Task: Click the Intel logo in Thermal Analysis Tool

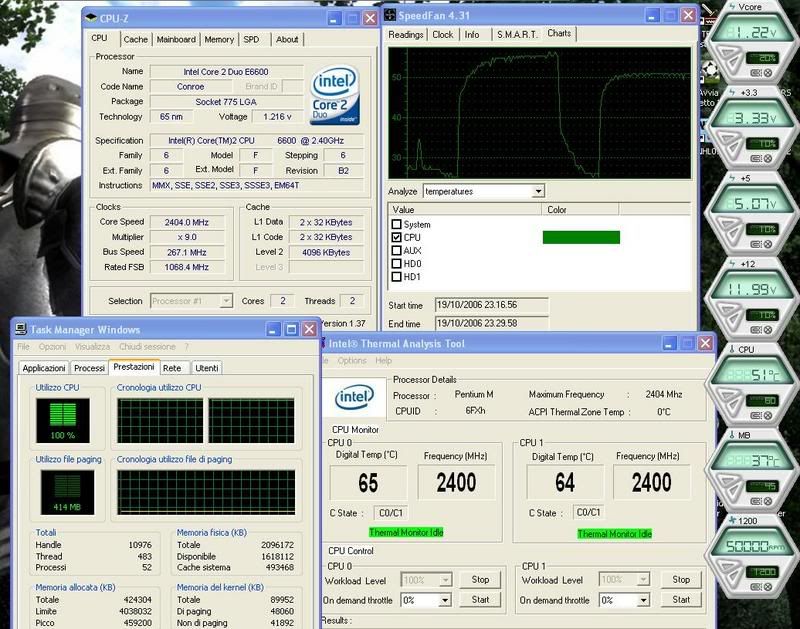Action: pyautogui.click(x=354, y=398)
